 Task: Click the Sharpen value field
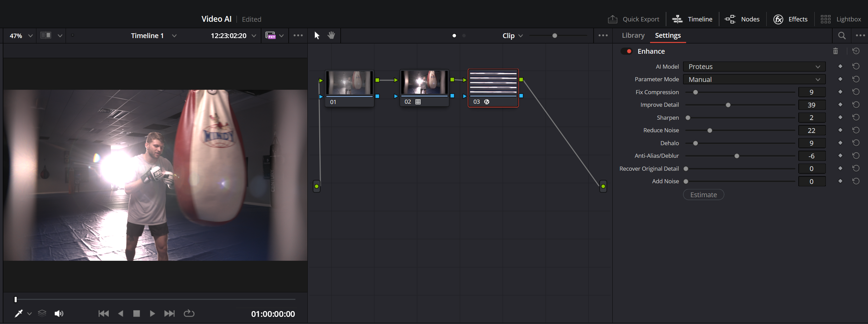pos(812,118)
